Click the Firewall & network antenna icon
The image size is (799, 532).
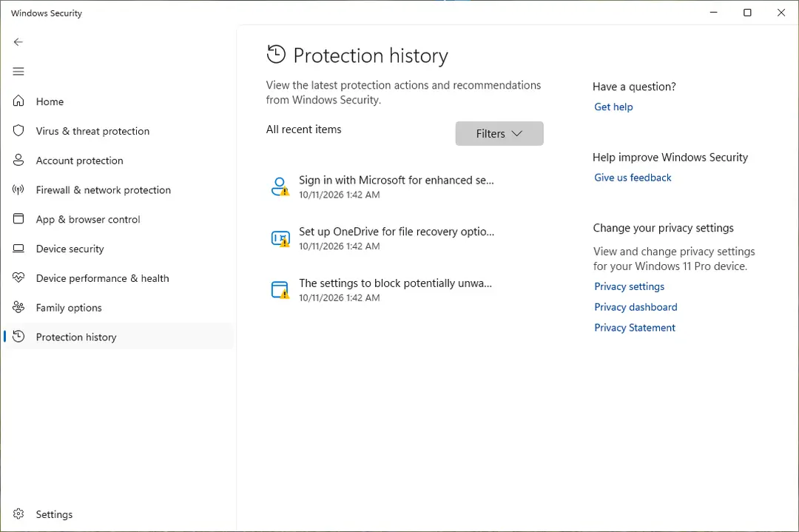(x=18, y=189)
